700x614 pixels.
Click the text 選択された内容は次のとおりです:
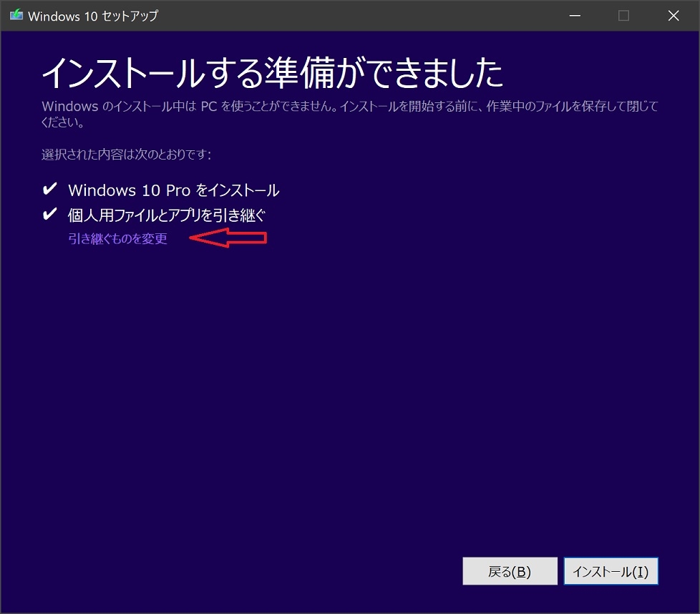tap(127, 154)
